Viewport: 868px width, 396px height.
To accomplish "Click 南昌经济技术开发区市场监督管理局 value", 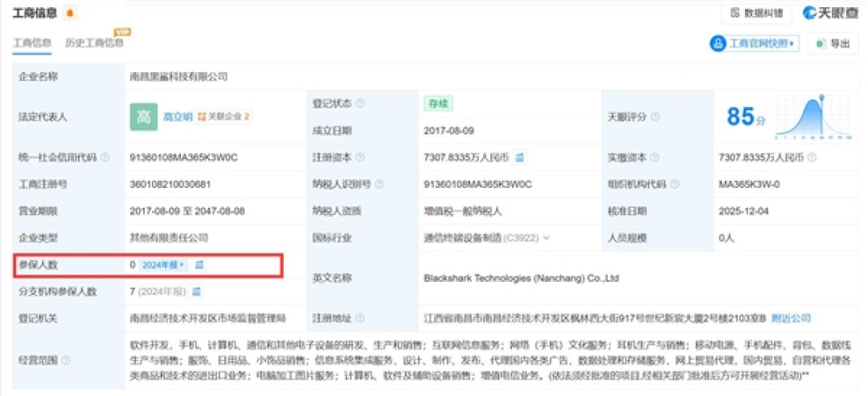I will tap(208, 319).
